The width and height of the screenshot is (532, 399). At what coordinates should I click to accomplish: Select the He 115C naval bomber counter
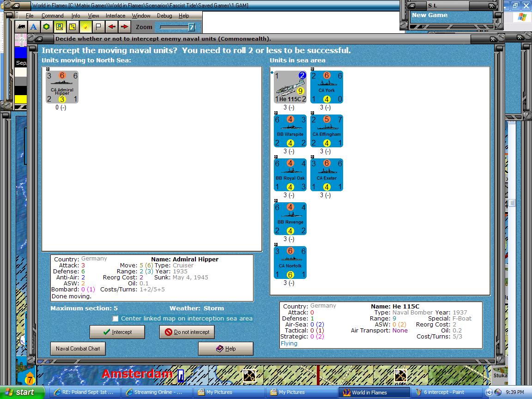tap(290, 87)
